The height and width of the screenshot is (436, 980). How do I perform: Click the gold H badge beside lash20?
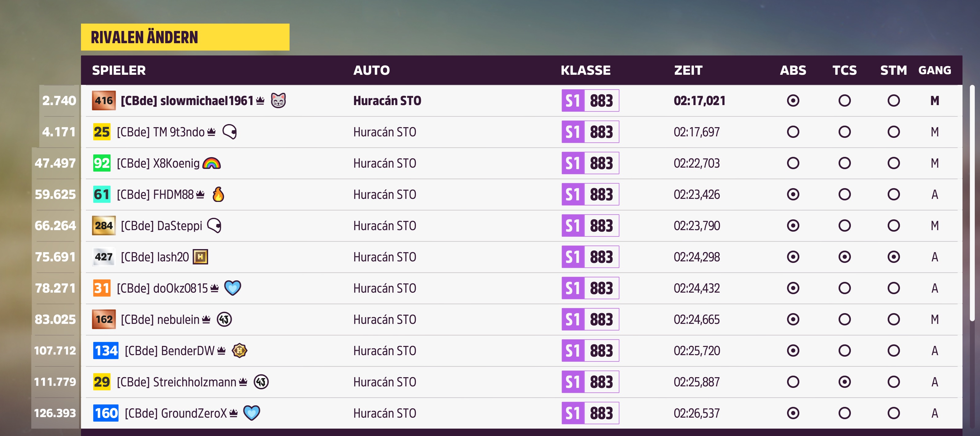pyautogui.click(x=201, y=257)
